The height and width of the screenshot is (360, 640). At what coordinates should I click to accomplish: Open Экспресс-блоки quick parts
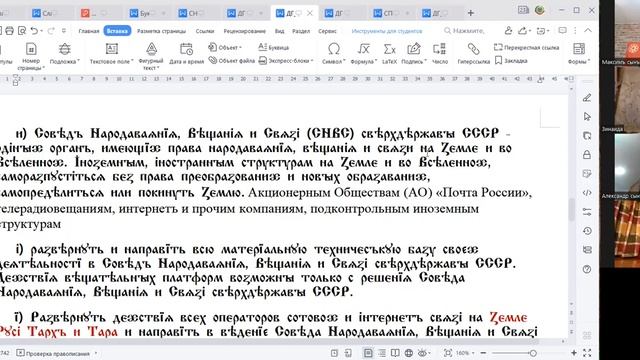(286, 60)
